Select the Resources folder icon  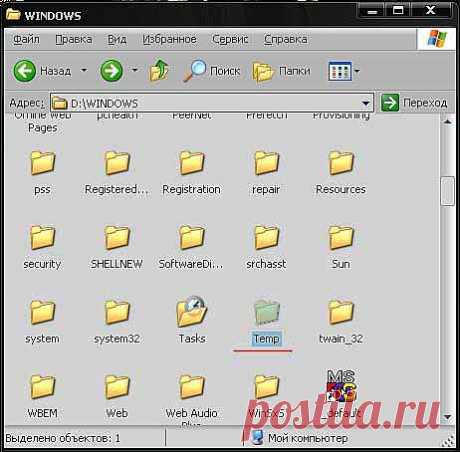click(x=341, y=163)
